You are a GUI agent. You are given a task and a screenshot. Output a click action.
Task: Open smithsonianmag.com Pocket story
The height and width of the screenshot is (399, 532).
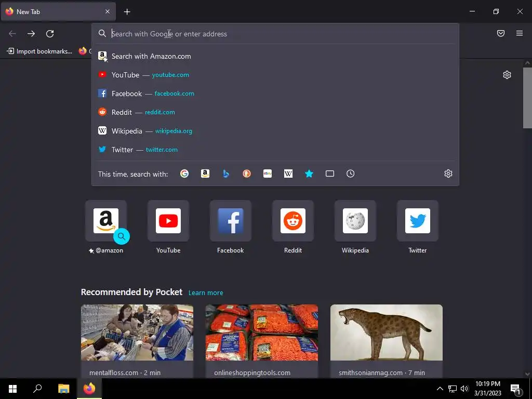[x=387, y=341]
